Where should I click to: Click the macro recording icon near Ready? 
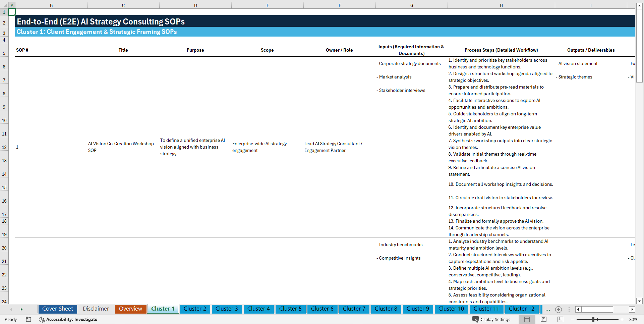point(28,319)
